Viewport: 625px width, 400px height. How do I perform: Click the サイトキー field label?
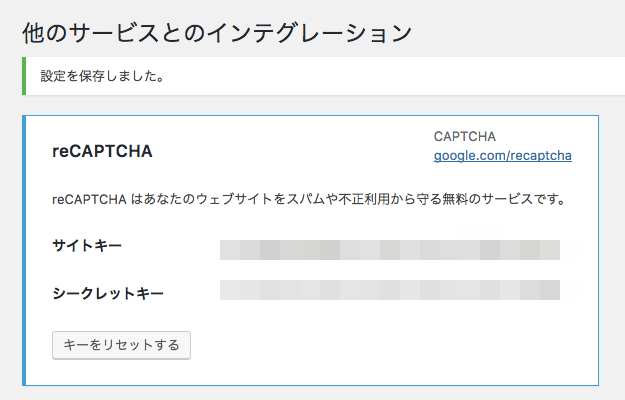87,245
